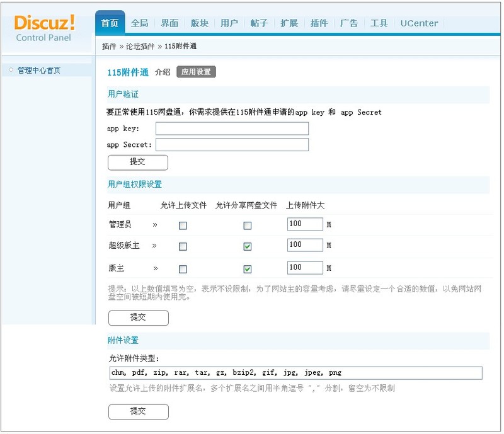Enable 允许上传文件 for 版主

[183, 269]
